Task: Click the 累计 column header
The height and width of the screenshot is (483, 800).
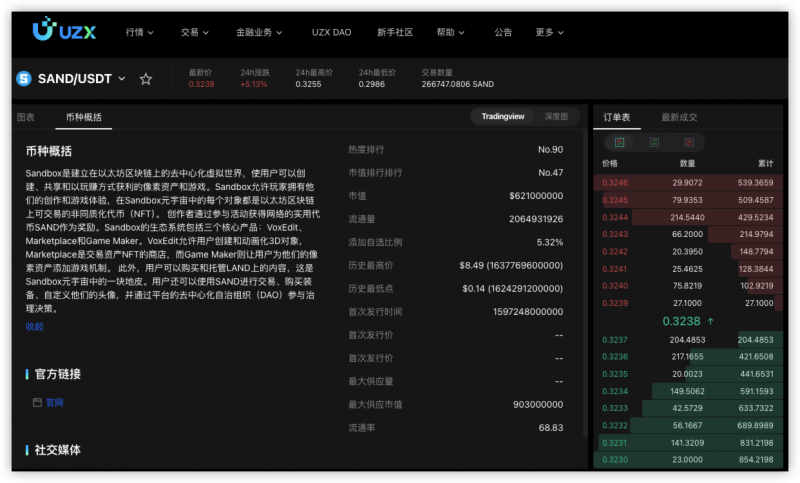Action: click(765, 163)
